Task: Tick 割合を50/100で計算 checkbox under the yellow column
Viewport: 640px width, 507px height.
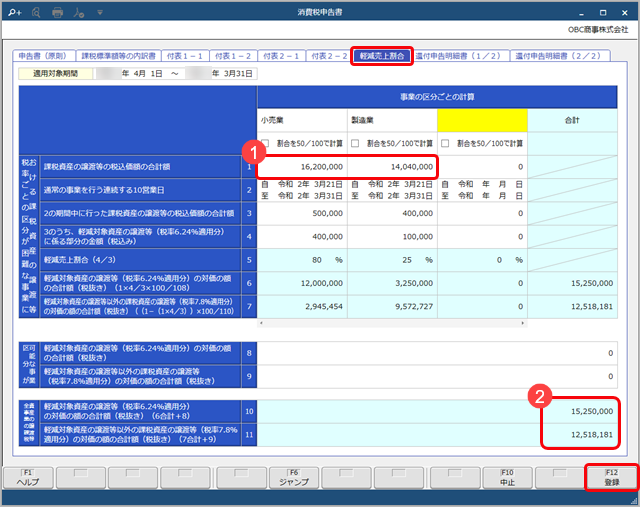Action: pyautogui.click(x=445, y=143)
